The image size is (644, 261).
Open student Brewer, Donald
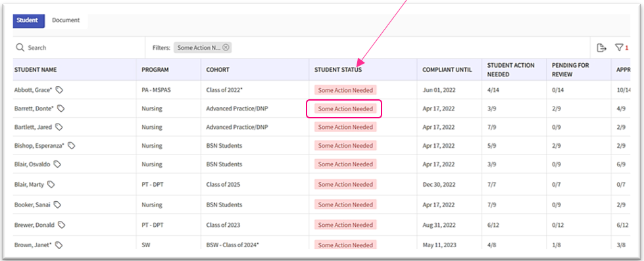34,225
